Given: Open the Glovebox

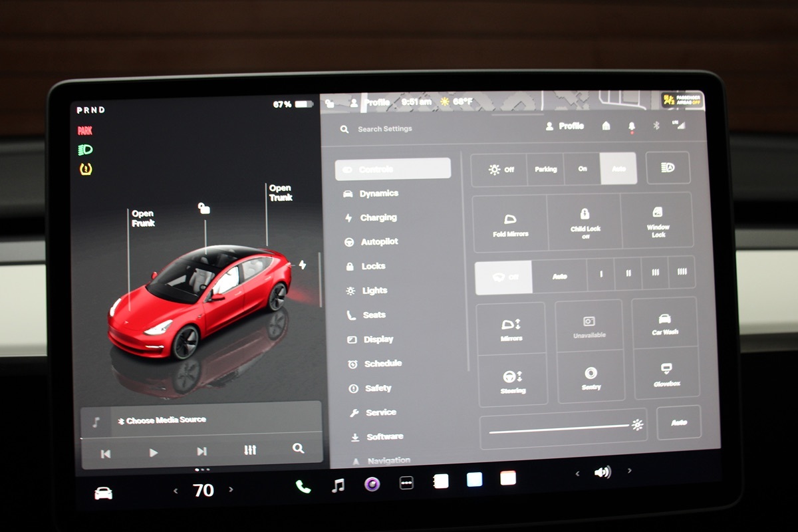Looking at the screenshot, I should tap(666, 373).
